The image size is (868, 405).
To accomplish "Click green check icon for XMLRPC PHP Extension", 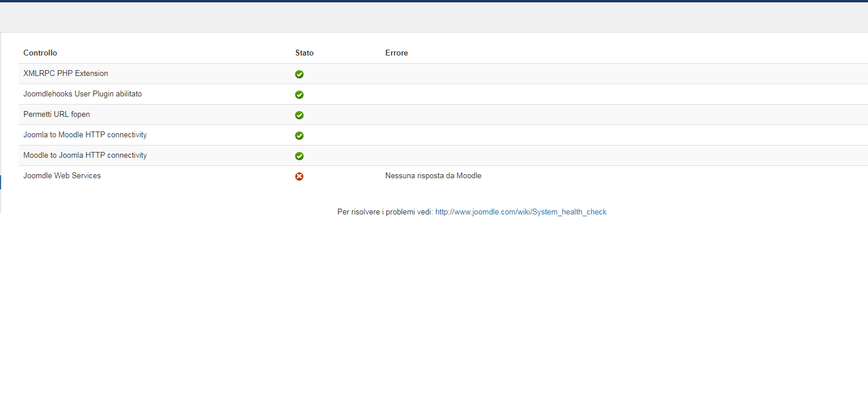I will pos(299,74).
